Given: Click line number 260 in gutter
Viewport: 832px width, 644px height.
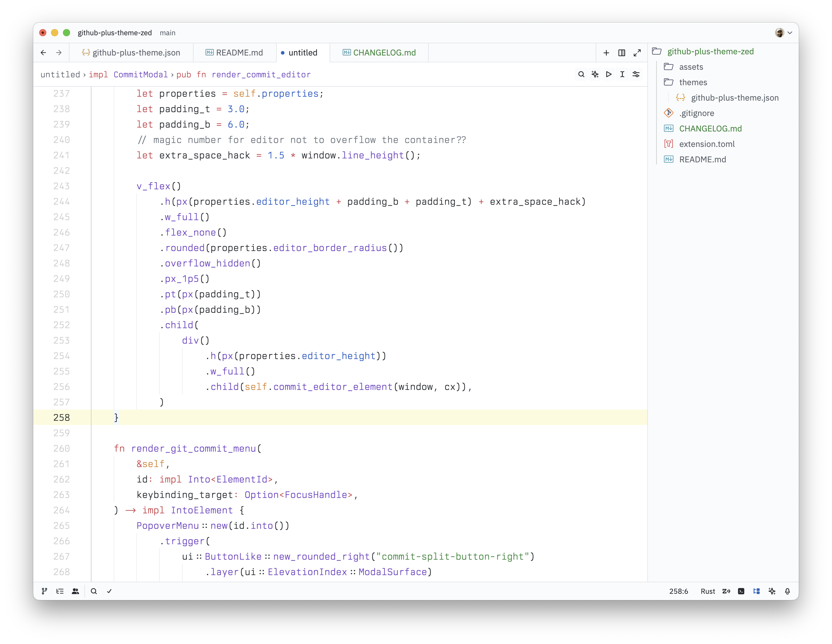Looking at the screenshot, I should tap(61, 448).
